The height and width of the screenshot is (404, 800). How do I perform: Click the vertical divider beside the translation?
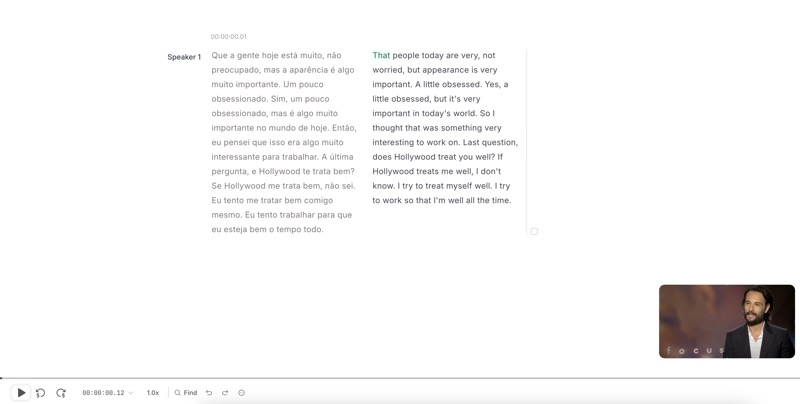pyautogui.click(x=526, y=140)
